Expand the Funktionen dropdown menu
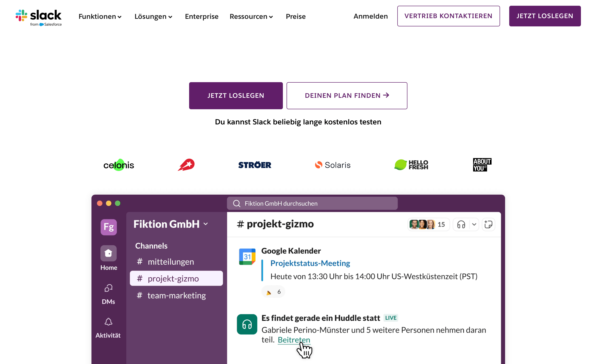 coord(100,17)
